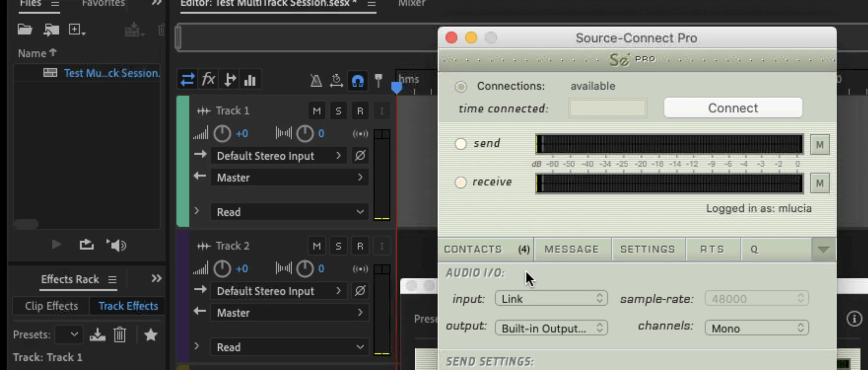
Task: Adjust Track 1 volume knob
Action: click(222, 134)
